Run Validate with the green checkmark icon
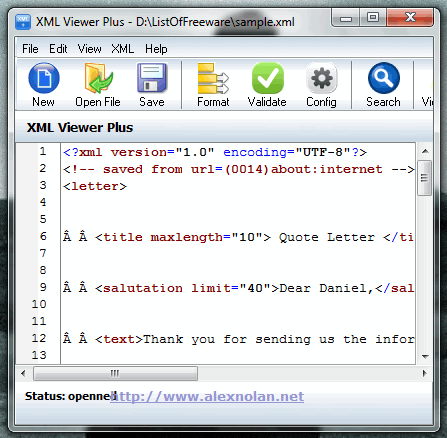This screenshot has height=438, width=447. (x=268, y=78)
